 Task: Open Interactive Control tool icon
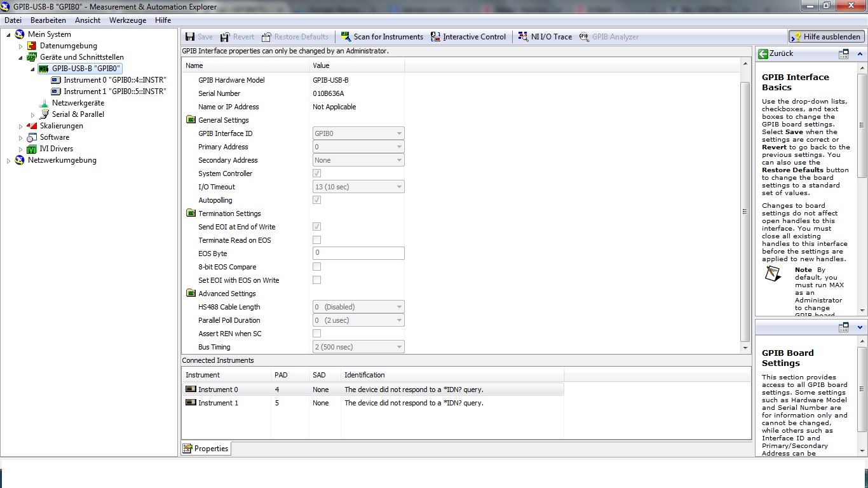[x=435, y=37]
